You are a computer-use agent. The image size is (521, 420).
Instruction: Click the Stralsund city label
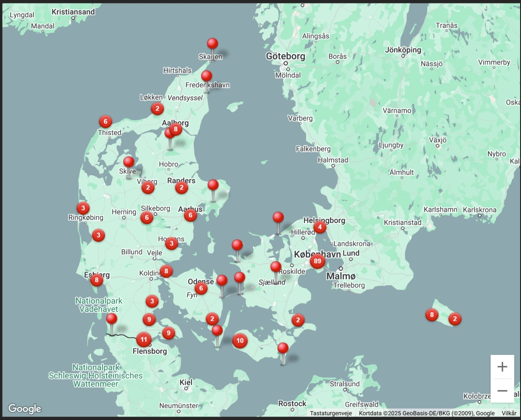click(x=345, y=384)
